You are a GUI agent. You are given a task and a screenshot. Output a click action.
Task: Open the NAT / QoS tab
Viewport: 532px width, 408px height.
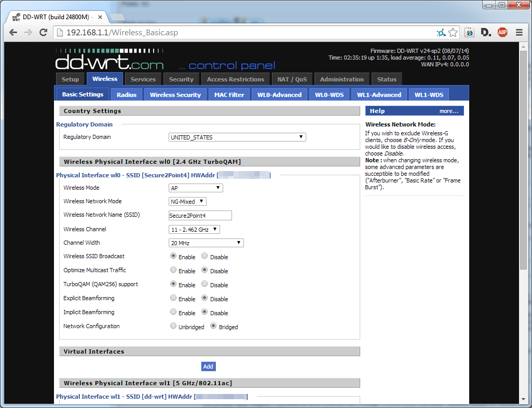[292, 79]
